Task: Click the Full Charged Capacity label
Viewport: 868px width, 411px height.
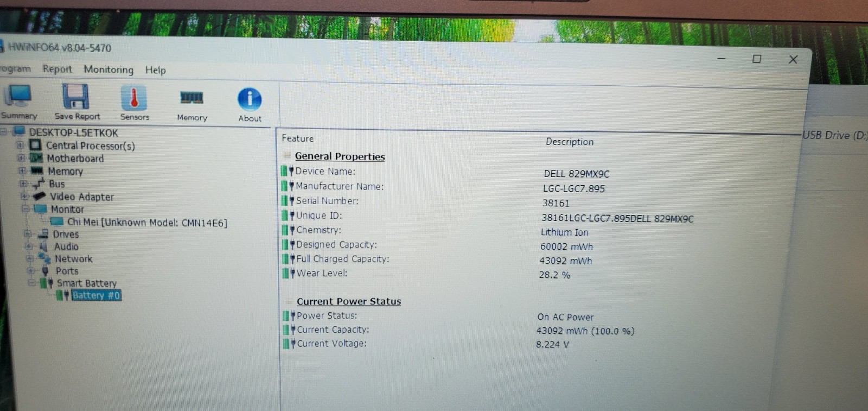Action: [x=343, y=259]
